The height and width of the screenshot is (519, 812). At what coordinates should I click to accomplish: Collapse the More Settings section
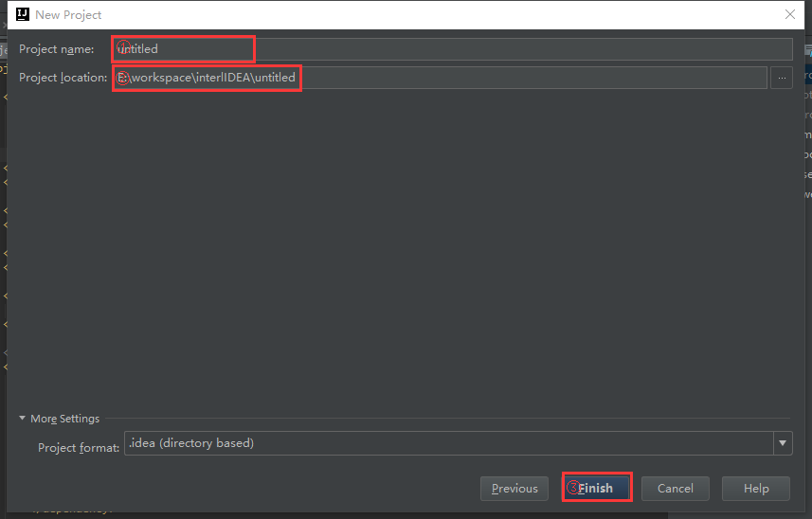coord(23,418)
